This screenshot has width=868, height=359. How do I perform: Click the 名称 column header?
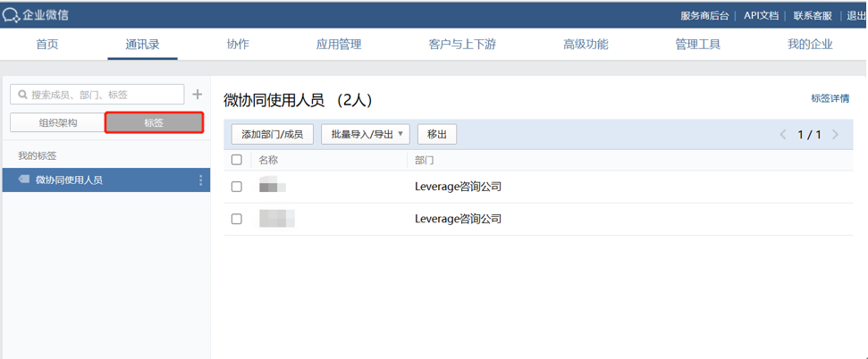click(x=268, y=161)
